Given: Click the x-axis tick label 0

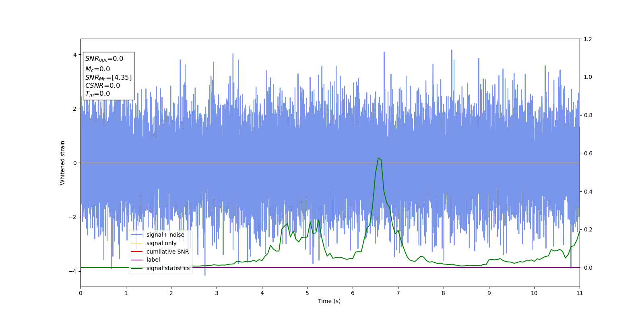Looking at the screenshot, I should [80, 293].
